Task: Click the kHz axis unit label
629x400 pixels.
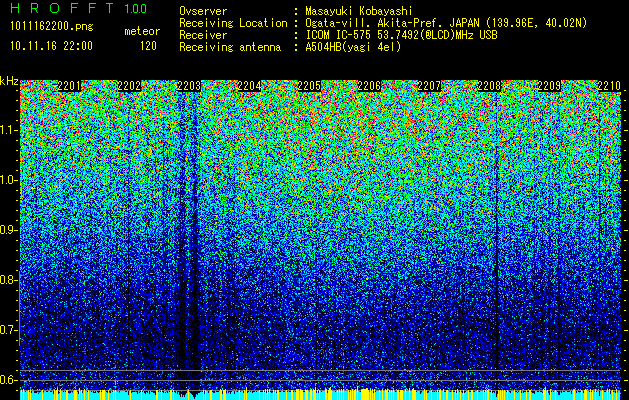Action: click(x=9, y=81)
